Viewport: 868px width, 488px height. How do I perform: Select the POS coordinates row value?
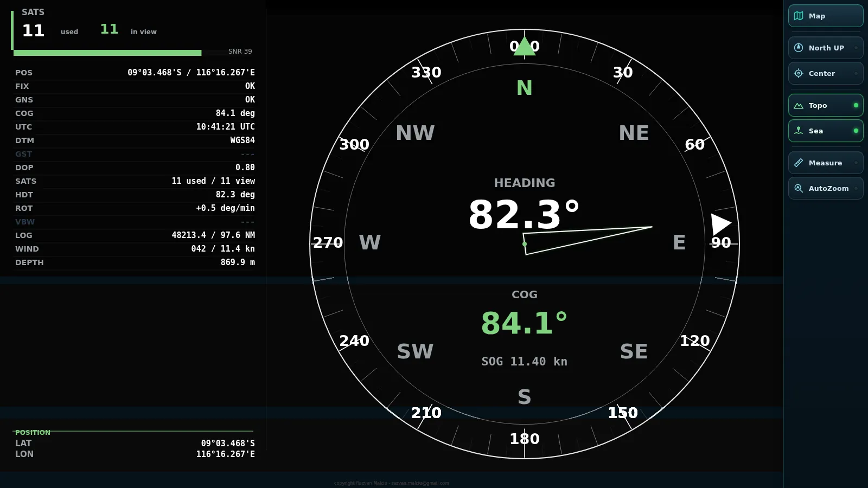pos(191,72)
